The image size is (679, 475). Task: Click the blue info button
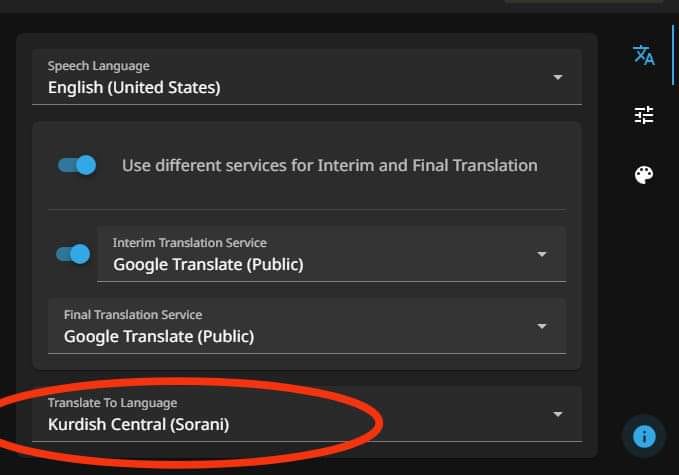pyautogui.click(x=644, y=436)
